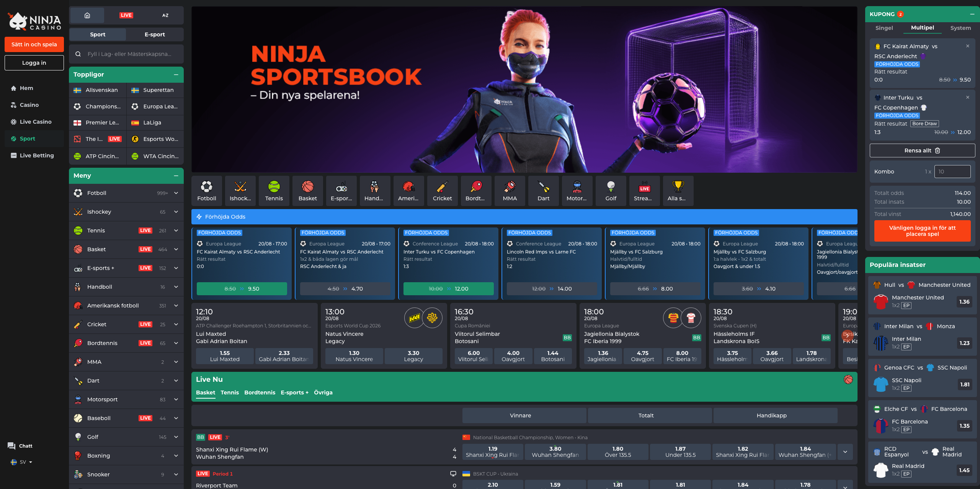The height and width of the screenshot is (489, 980).
Task: Select 4.70 boosted odds RSC Anderlecht & ja
Action: pos(345,289)
